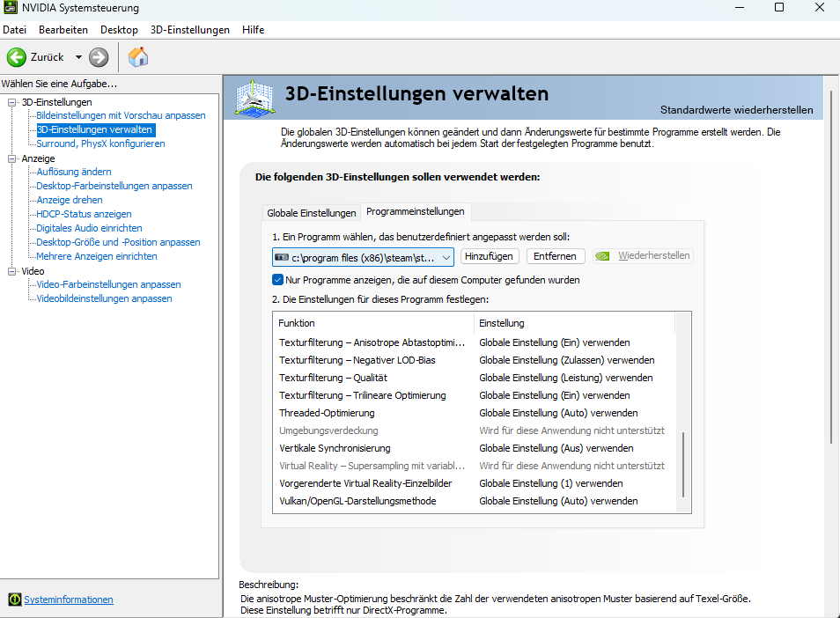Open the Bearbeiten menu
This screenshot has height=618, width=840.
click(63, 30)
